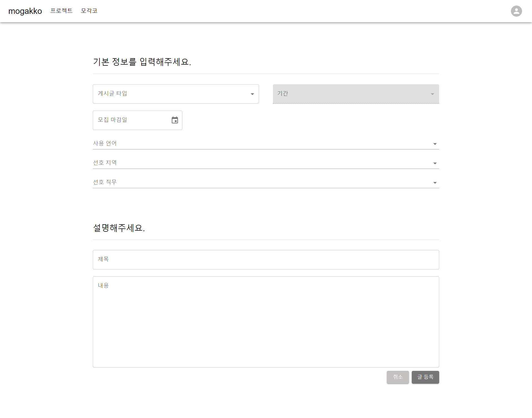Click the arrow icon next to 사용 언어
The image size is (532, 418).
[435, 144]
